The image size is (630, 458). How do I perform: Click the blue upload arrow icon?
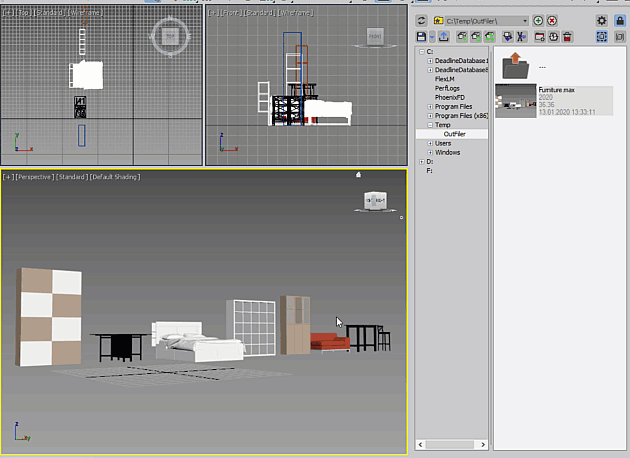(x=444, y=37)
